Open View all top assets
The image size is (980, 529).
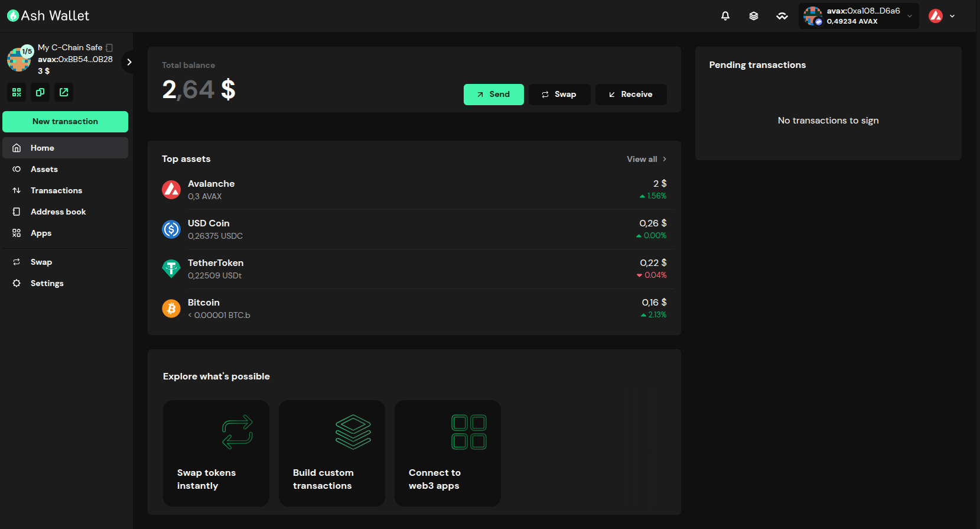click(x=647, y=159)
